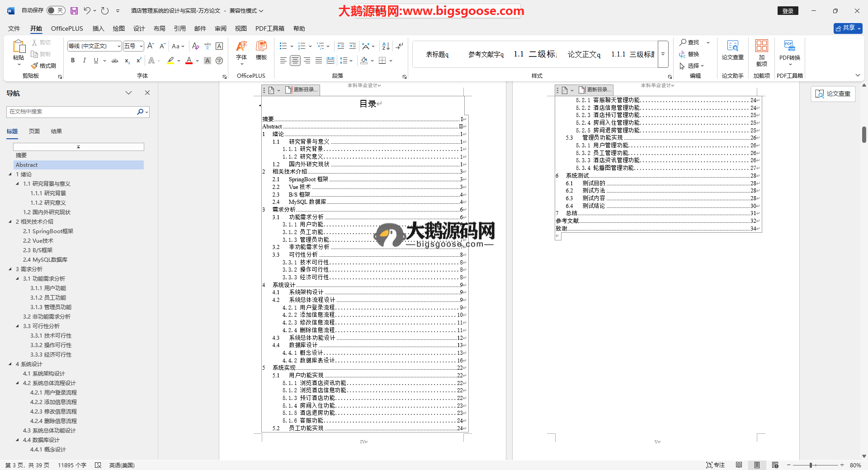Open the 模板 templates icon

(x=261, y=50)
